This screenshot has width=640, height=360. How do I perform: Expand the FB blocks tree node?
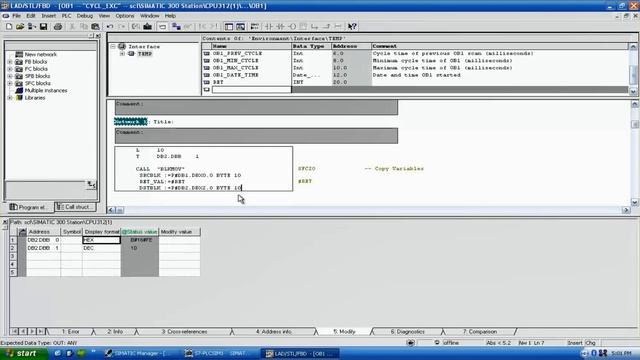pos(10,62)
